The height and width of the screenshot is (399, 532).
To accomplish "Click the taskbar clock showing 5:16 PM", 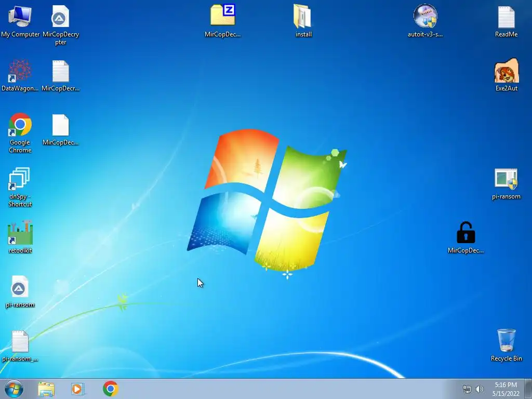I will click(506, 389).
